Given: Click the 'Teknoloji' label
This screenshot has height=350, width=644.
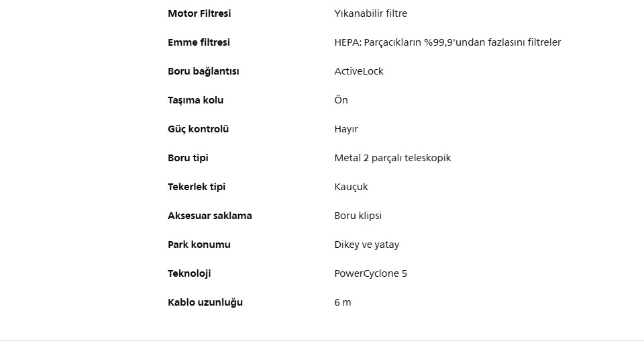Looking at the screenshot, I should click(189, 273).
